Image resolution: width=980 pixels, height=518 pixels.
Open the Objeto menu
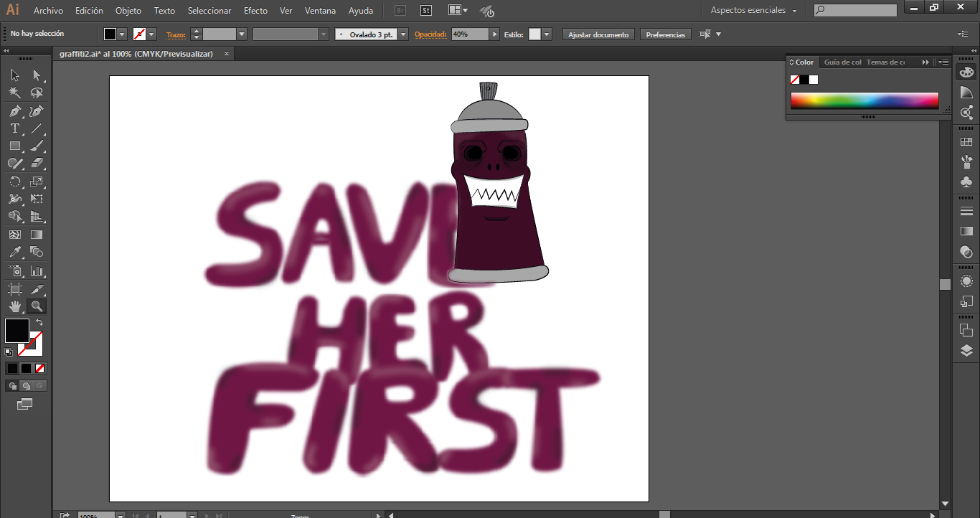pyautogui.click(x=128, y=11)
